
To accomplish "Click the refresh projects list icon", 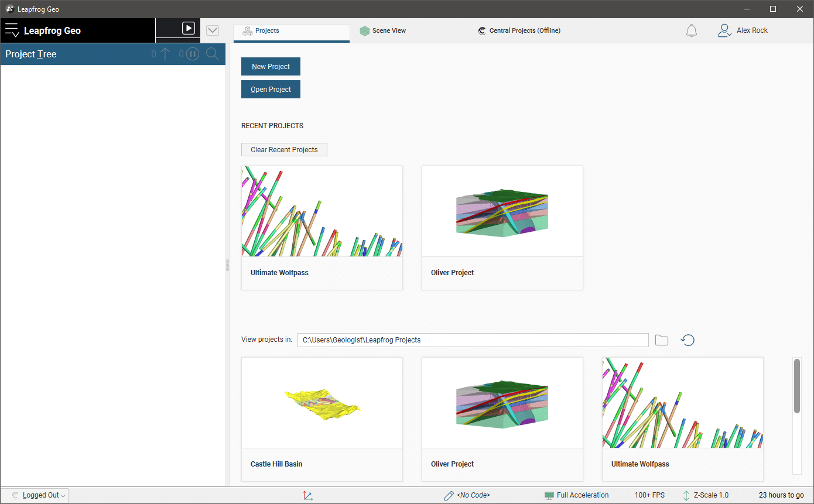I will [688, 340].
